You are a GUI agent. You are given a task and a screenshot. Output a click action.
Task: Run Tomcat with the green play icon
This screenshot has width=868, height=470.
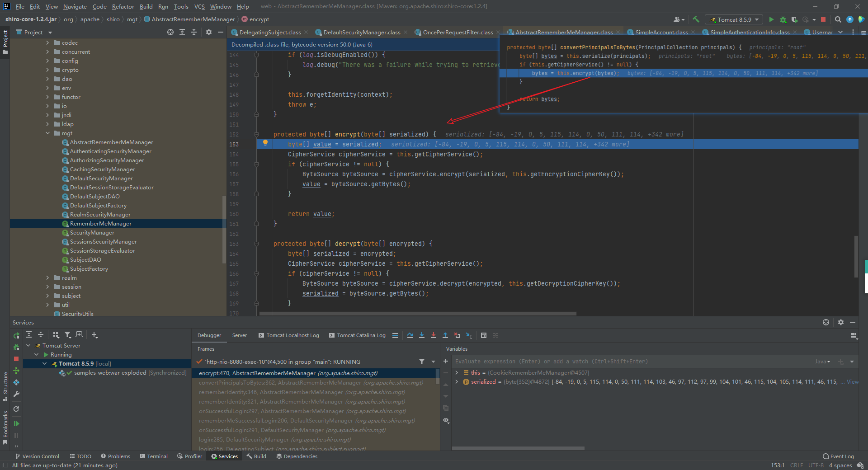(771, 19)
